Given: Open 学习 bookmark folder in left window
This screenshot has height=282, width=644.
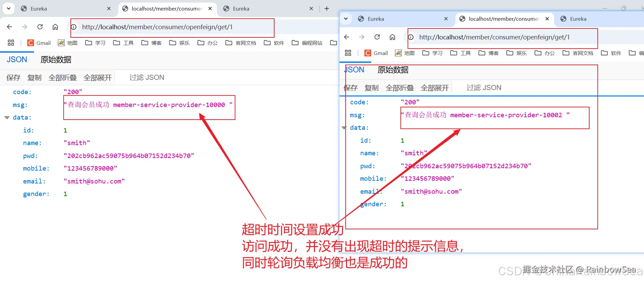Looking at the screenshot, I should click(x=95, y=43).
